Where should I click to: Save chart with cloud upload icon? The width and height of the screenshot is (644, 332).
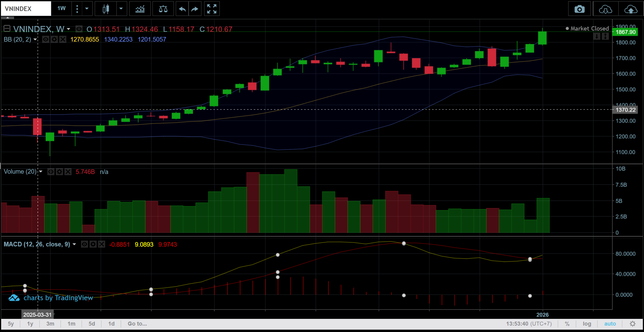pos(631,9)
